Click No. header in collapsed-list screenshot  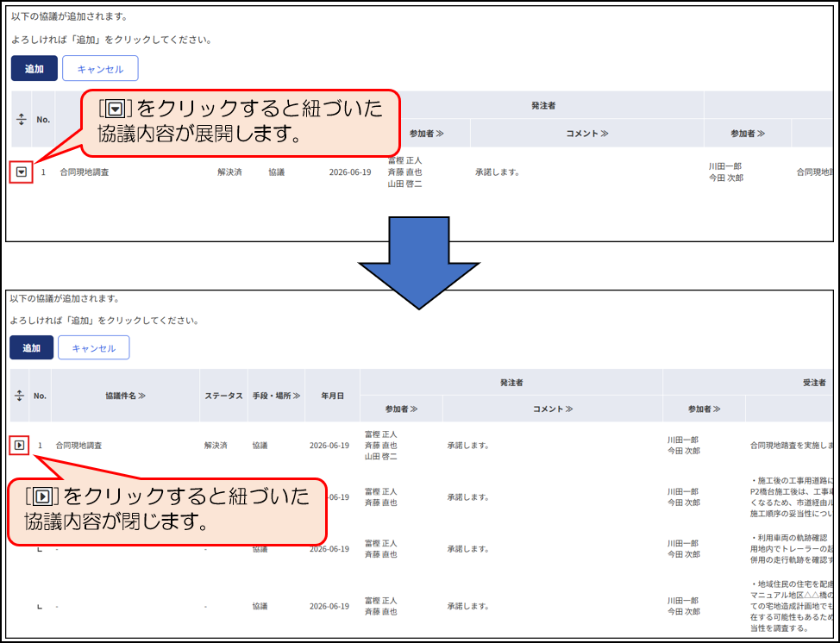pyautogui.click(x=43, y=120)
